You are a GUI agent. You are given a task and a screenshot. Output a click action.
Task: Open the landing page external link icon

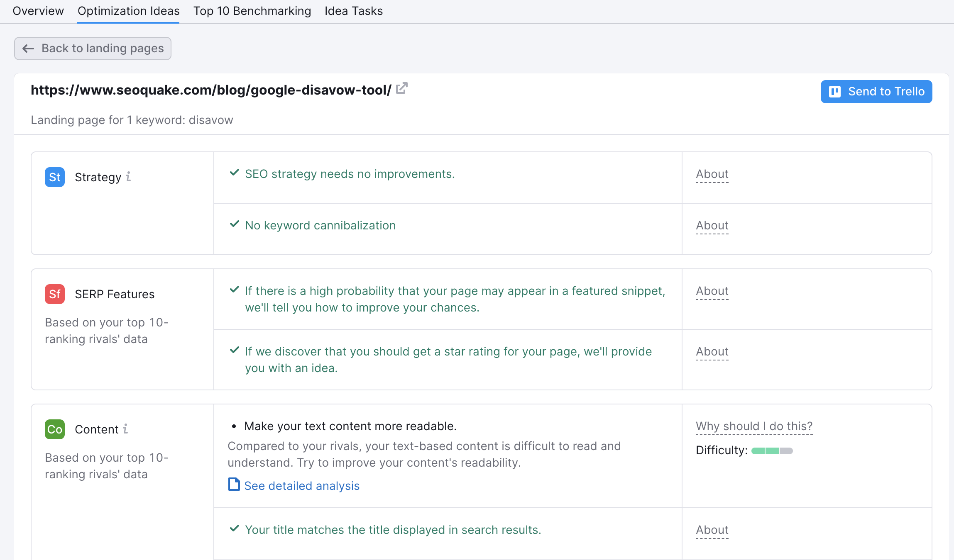401,88
